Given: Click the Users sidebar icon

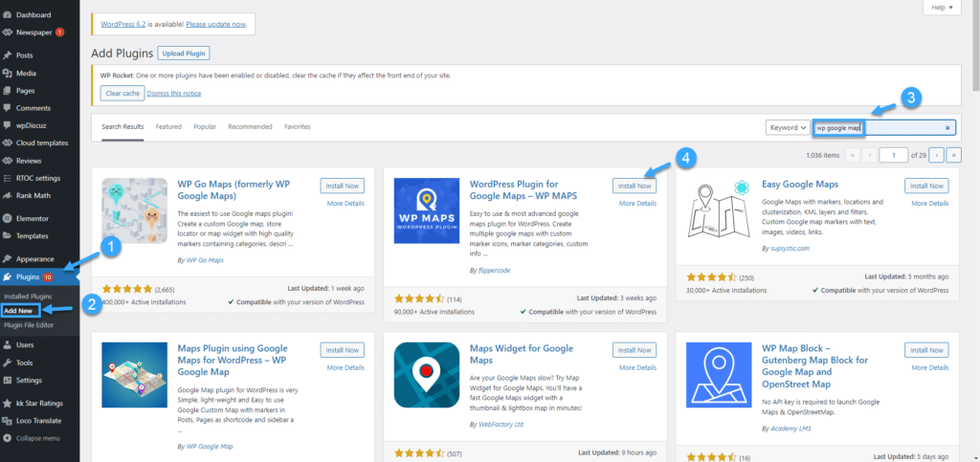Looking at the screenshot, I should 8,344.
